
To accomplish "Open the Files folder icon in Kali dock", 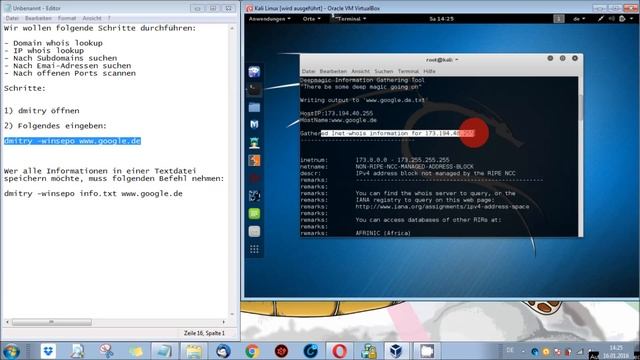I will click(x=254, y=107).
